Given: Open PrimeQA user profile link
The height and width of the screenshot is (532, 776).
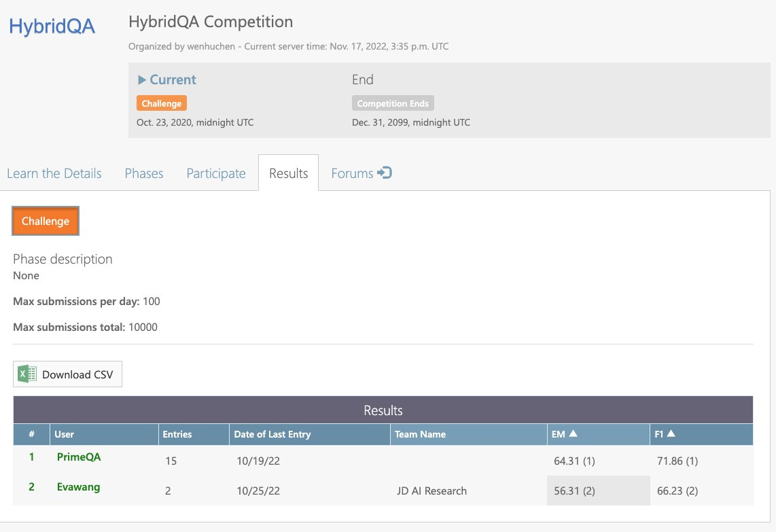Looking at the screenshot, I should 79,457.
